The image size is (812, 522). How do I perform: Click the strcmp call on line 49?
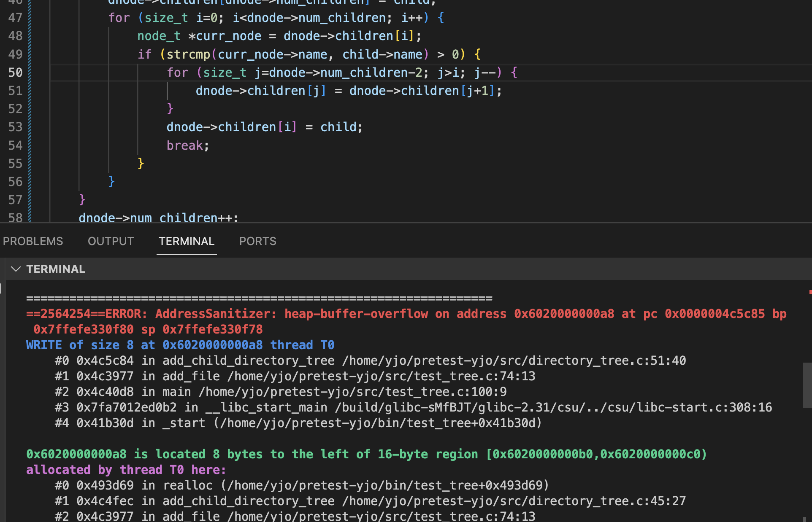[188, 54]
